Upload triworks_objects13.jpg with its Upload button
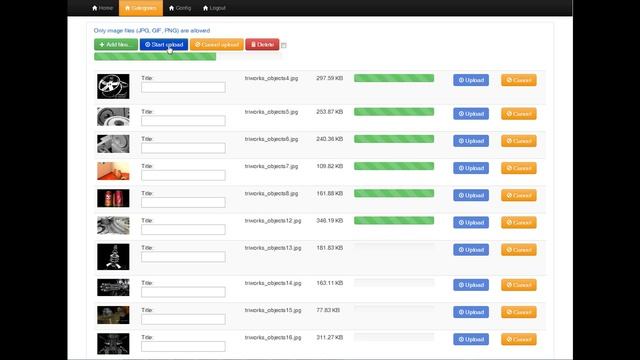Image resolution: width=640 pixels, height=360 pixels. pyautogui.click(x=471, y=250)
